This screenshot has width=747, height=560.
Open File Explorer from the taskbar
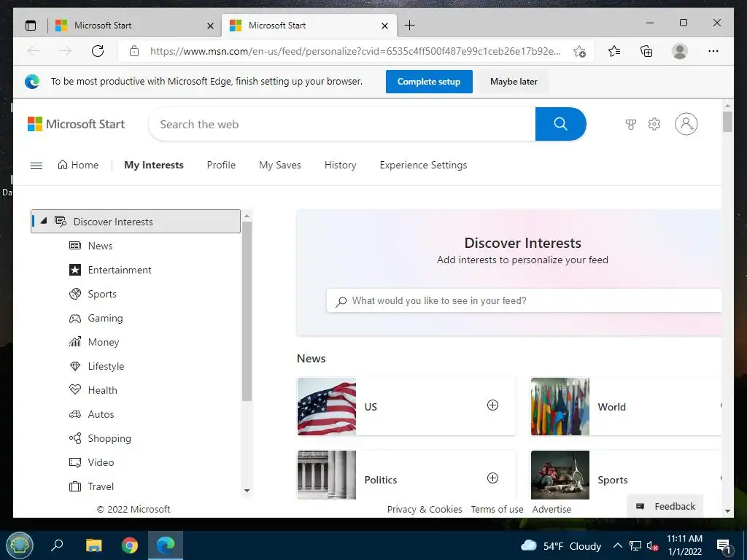(94, 545)
